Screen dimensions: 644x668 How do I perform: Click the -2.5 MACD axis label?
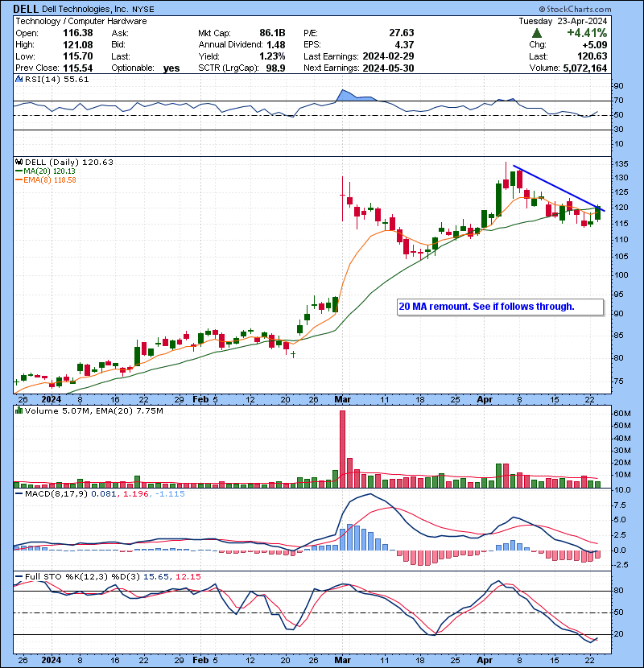[621, 565]
